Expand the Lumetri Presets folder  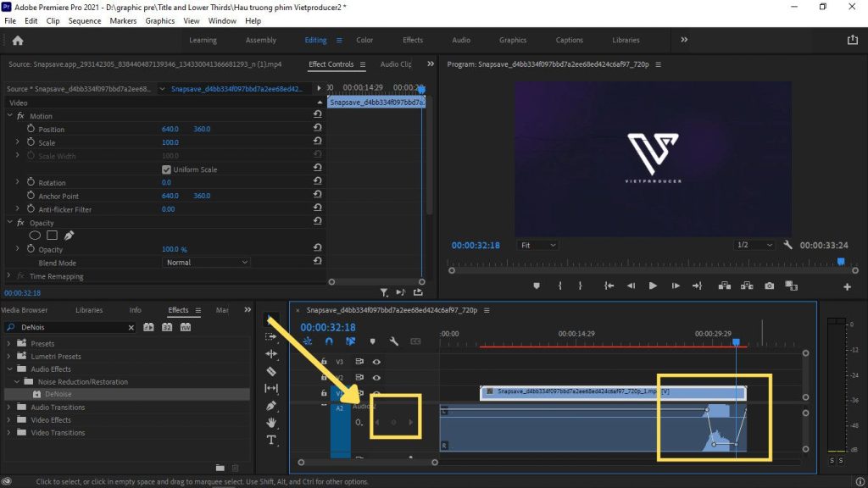10,357
